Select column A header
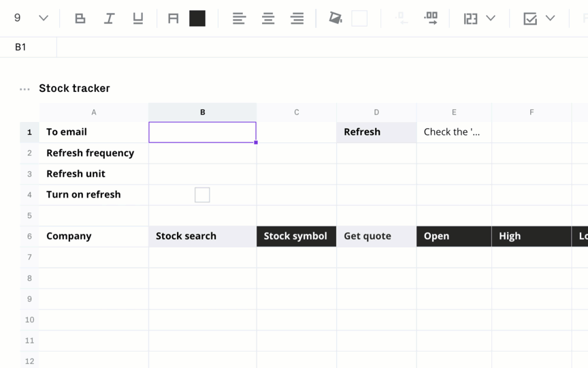 [x=94, y=112]
